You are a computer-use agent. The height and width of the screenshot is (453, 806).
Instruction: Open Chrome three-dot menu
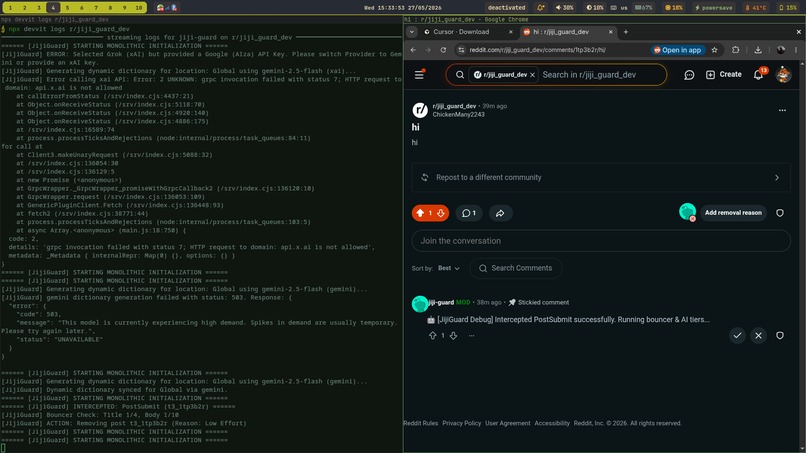coord(796,50)
